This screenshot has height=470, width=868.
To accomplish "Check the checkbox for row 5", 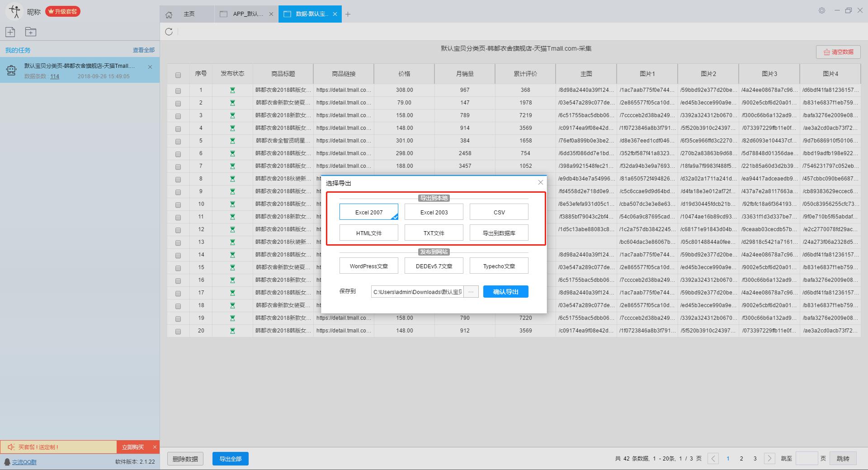I will [x=178, y=142].
